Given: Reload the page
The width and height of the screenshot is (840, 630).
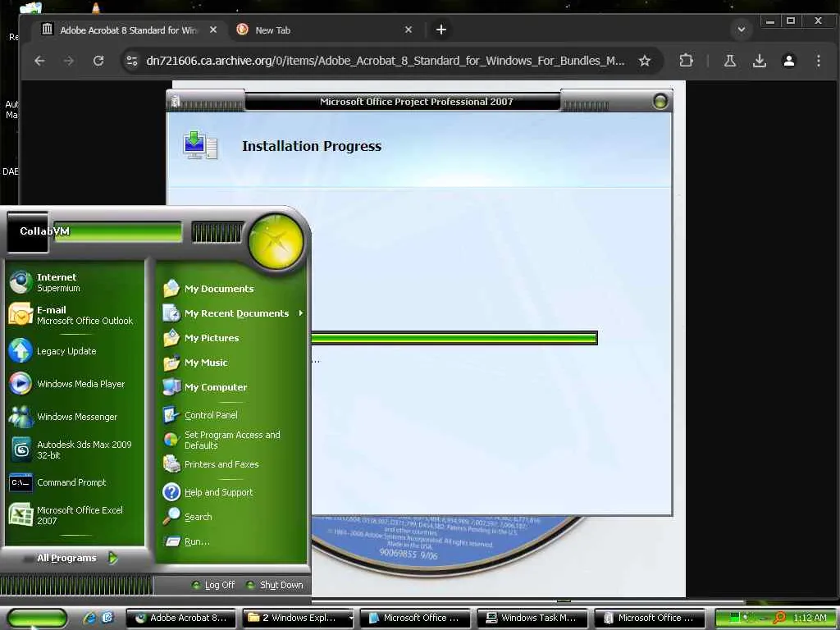Looking at the screenshot, I should click(98, 61).
